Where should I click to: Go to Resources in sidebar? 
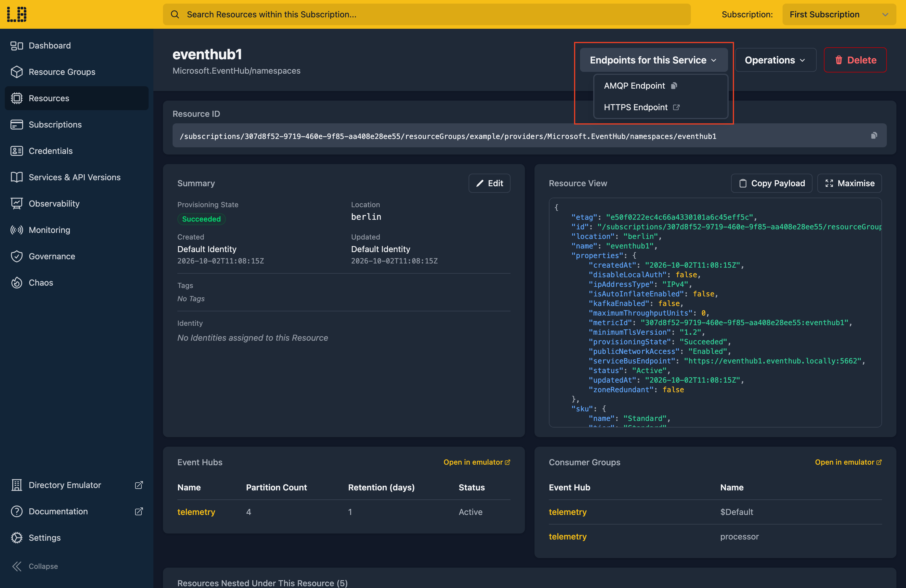76,98
